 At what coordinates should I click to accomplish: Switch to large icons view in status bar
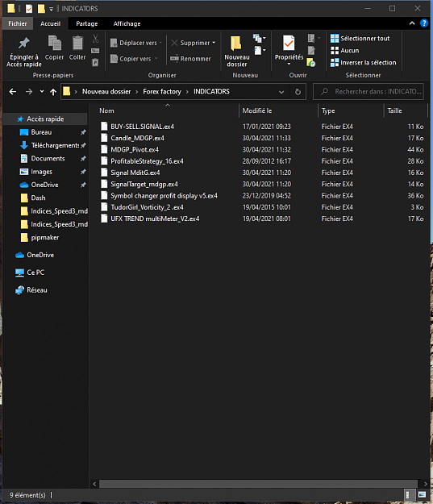pyautogui.click(x=422, y=494)
